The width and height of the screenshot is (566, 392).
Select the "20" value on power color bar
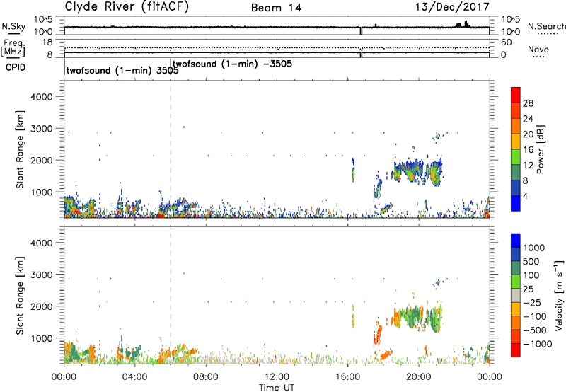(528, 134)
